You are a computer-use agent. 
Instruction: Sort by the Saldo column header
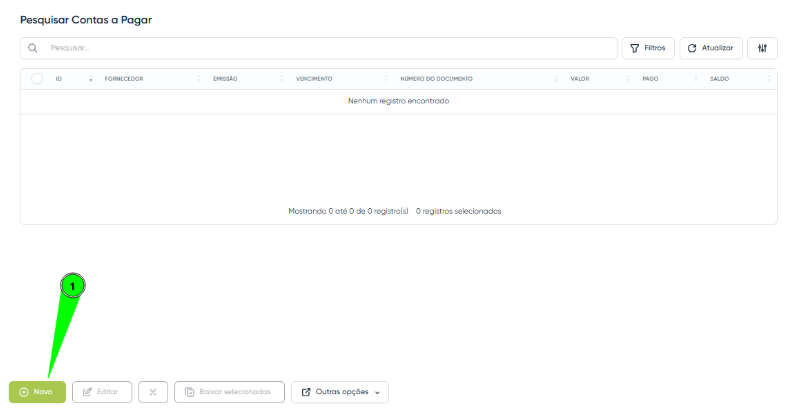tap(719, 78)
